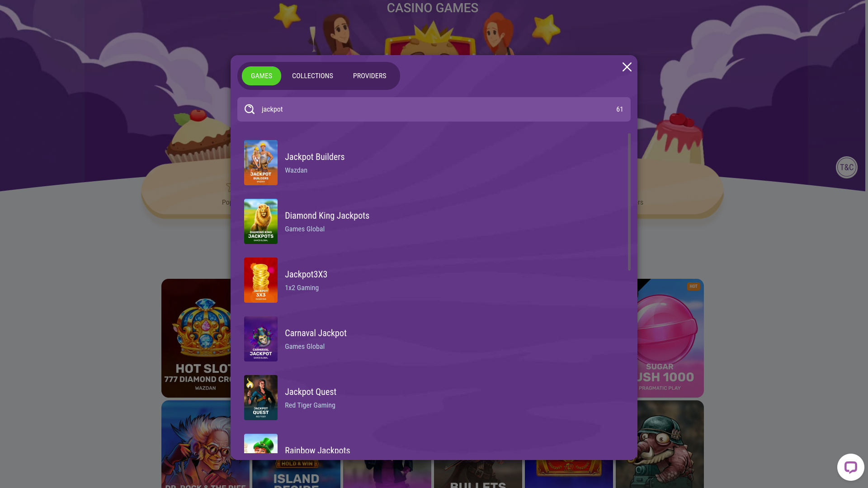
Task: Open Hot Slot 777 Diamond Crown tile
Action: coord(196,338)
